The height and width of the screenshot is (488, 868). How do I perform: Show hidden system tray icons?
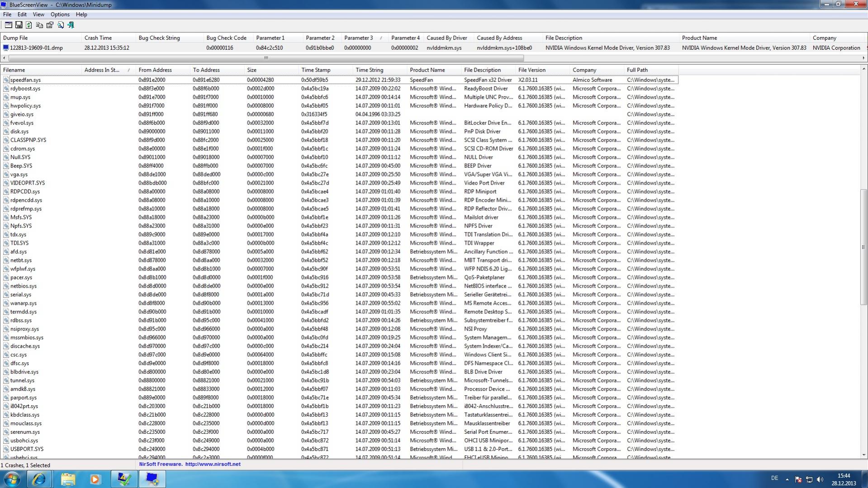pyautogui.click(x=787, y=479)
